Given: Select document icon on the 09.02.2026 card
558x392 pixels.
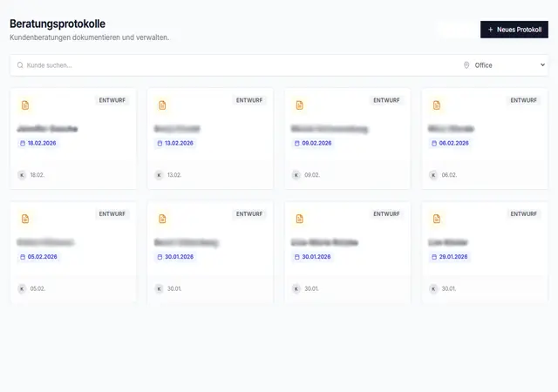Looking at the screenshot, I should [x=300, y=105].
